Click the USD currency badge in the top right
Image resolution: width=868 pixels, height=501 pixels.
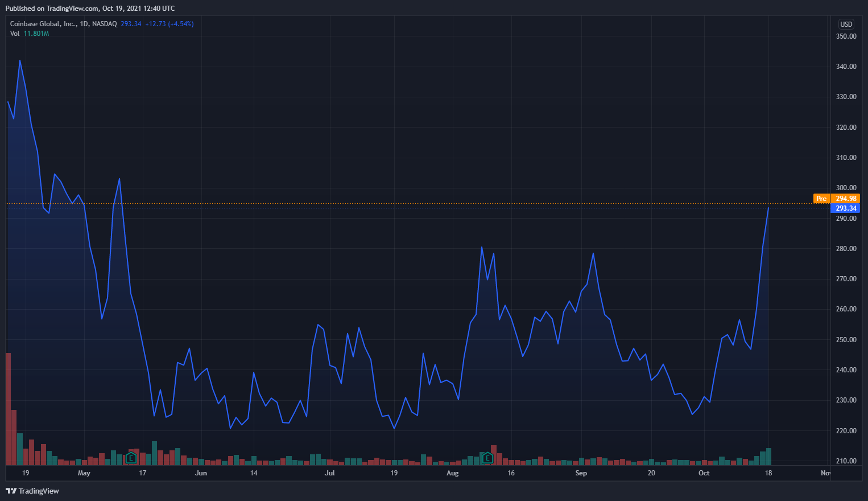click(846, 24)
